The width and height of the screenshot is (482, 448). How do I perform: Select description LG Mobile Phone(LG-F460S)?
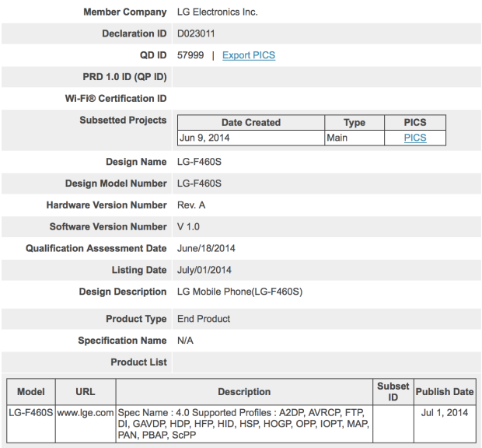[239, 292]
